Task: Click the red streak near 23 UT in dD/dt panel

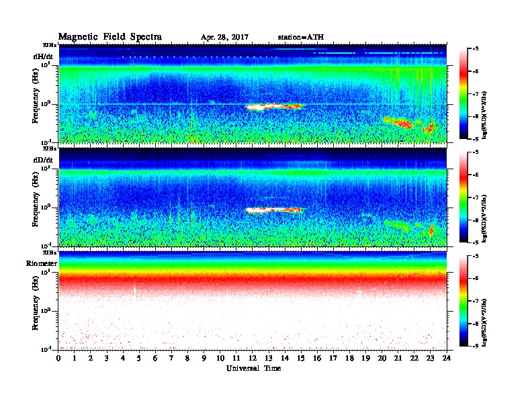Action: [431, 230]
